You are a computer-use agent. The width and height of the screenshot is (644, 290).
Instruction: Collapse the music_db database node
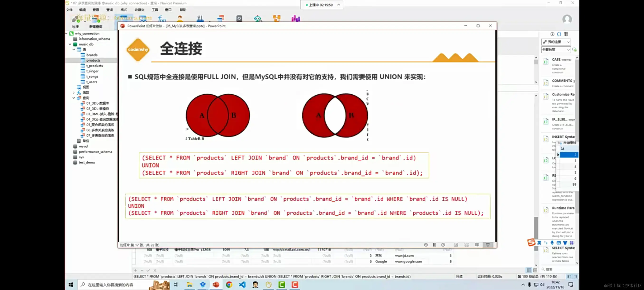(70, 44)
